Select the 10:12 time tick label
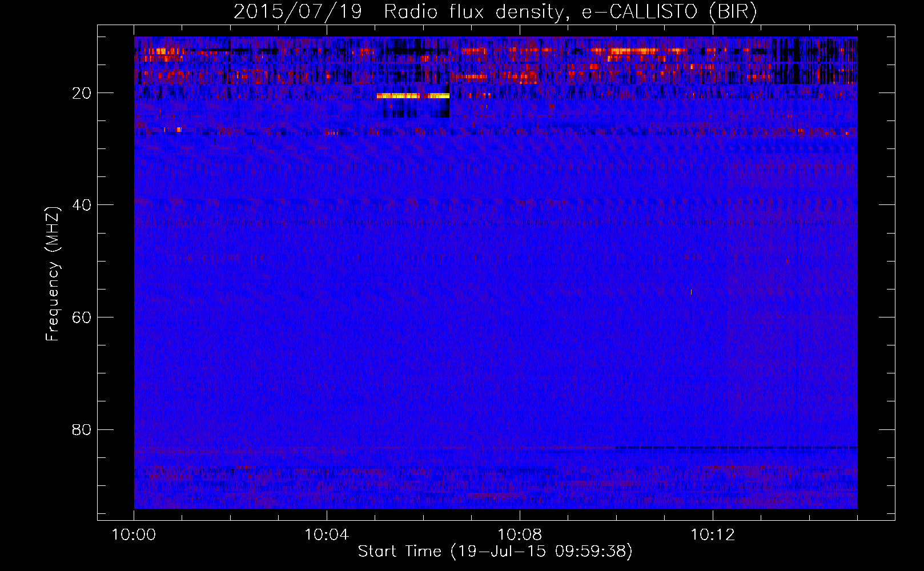This screenshot has height=571, width=924. point(713,535)
